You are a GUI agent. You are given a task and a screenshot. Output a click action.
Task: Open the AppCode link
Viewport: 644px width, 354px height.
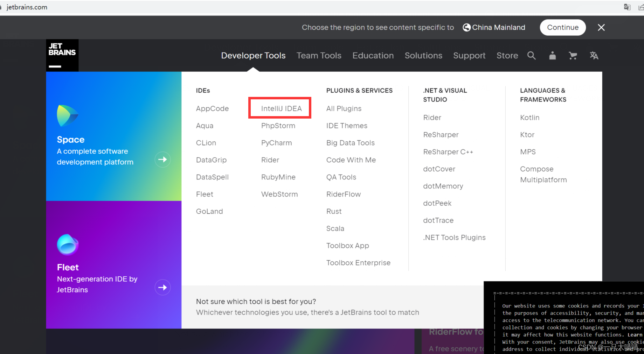point(212,108)
